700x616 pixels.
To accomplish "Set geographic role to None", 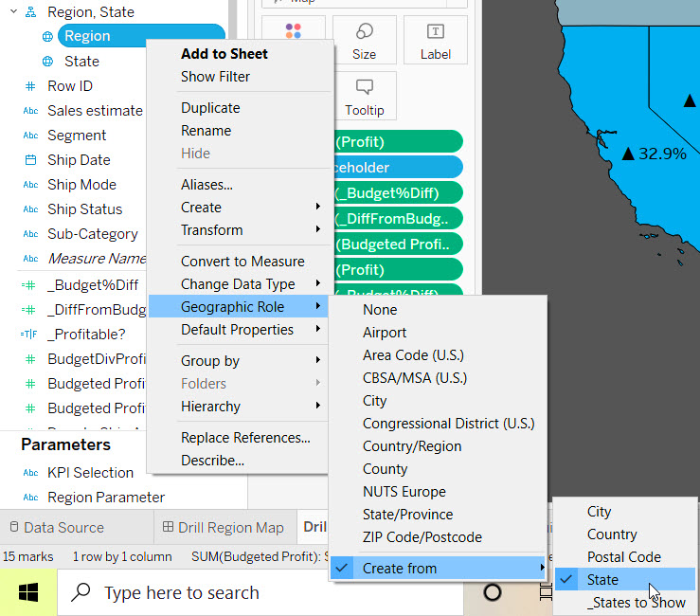I will tap(380, 310).
